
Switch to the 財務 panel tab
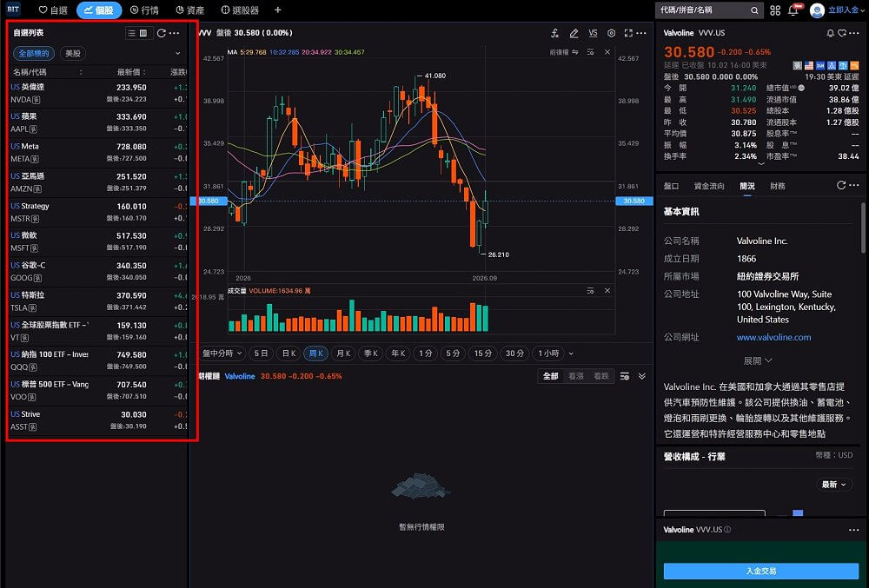[777, 186]
